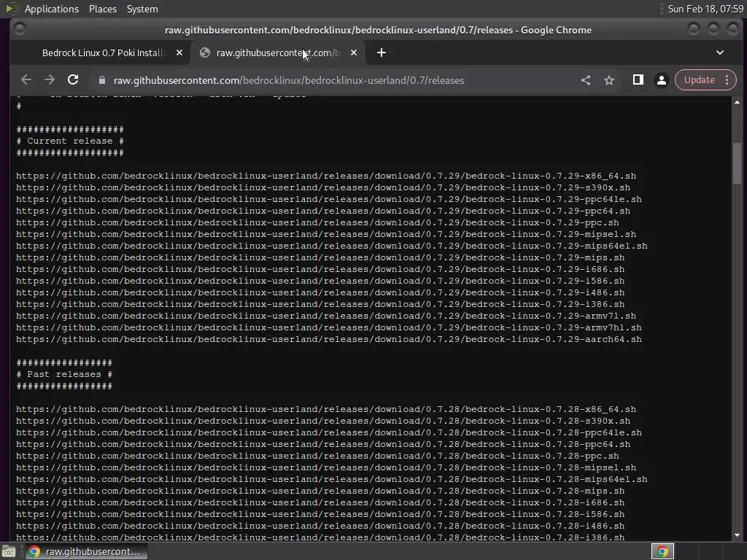The image size is (747, 560).
Task: Click the 0.7.29 x86_64.sh URL line
Action: pyautogui.click(x=326, y=176)
